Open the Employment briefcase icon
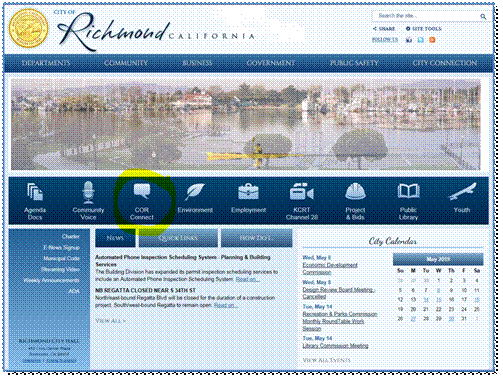503x380 pixels. pos(248,192)
